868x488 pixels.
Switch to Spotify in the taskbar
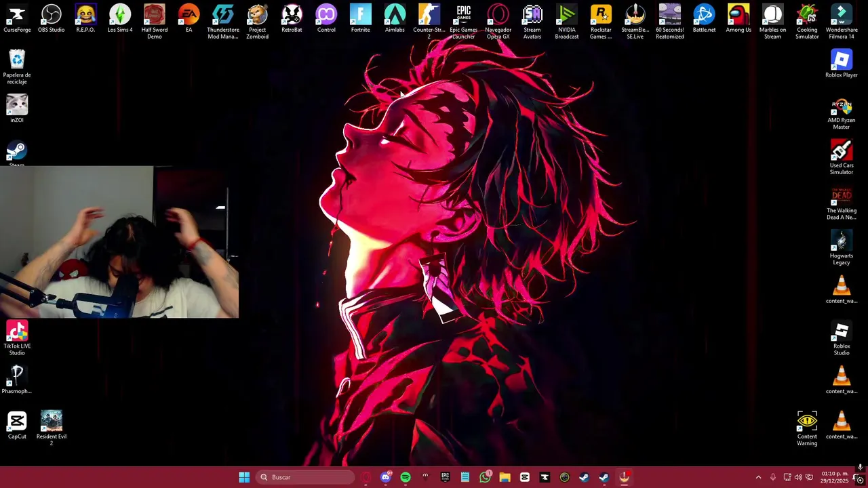pos(406,477)
